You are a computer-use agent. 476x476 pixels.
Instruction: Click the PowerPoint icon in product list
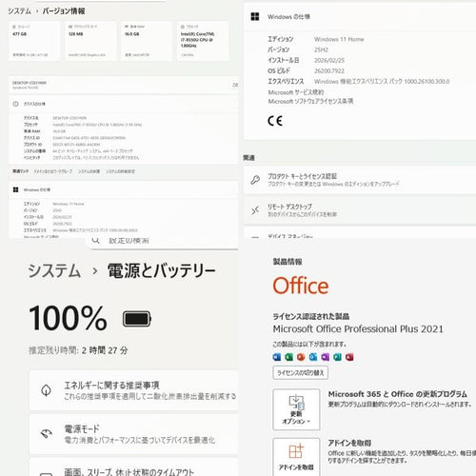(301, 357)
